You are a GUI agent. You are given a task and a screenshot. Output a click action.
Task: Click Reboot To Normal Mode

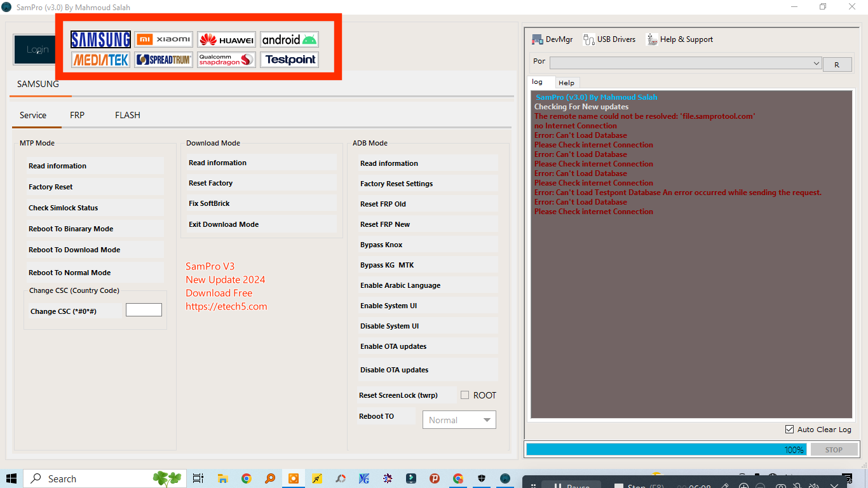(93, 273)
